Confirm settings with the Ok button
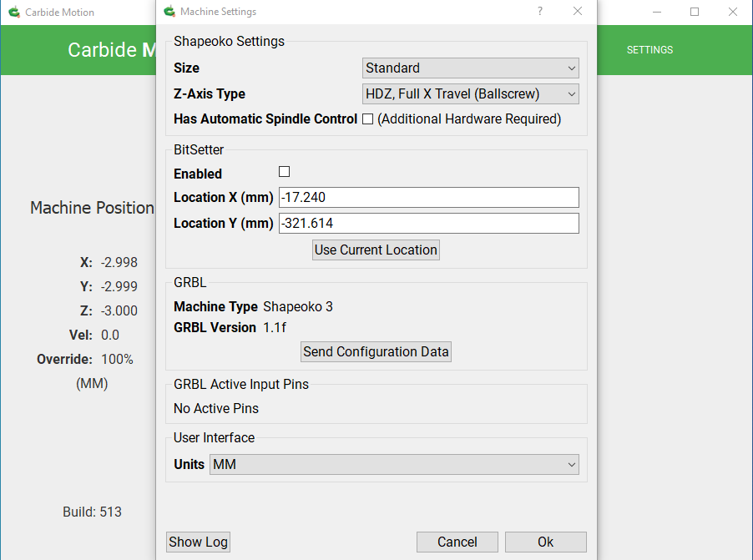 click(545, 542)
